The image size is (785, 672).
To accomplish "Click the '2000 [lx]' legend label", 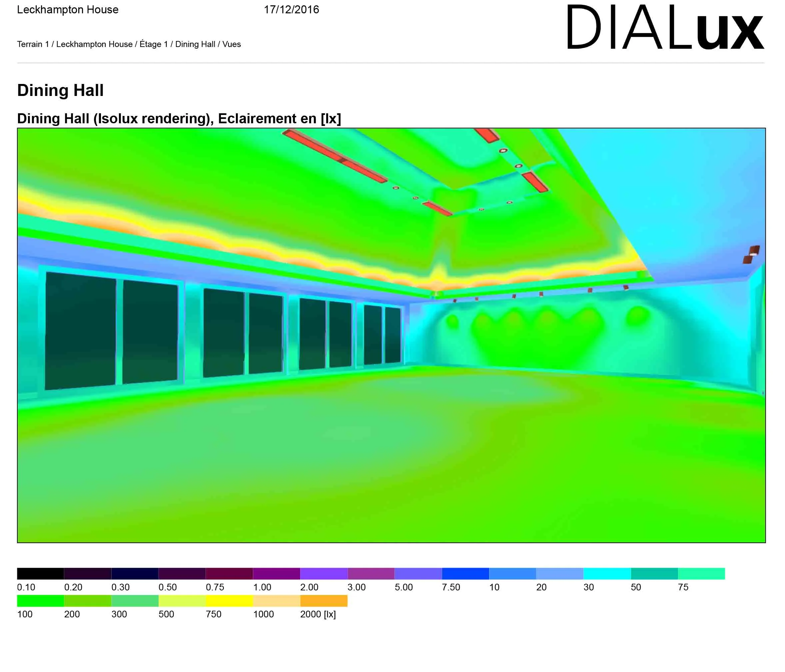I will [318, 614].
